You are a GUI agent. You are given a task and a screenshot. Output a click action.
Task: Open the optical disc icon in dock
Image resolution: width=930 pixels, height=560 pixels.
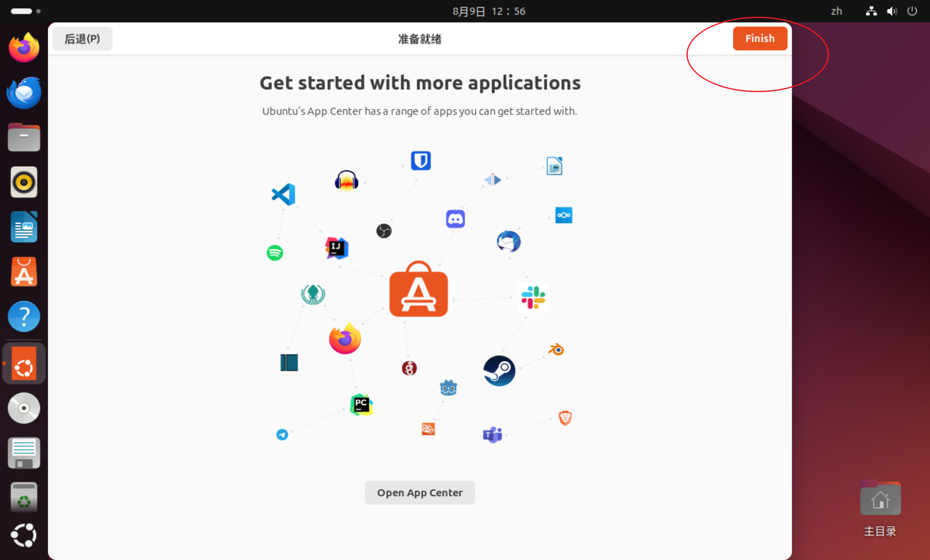(x=24, y=408)
